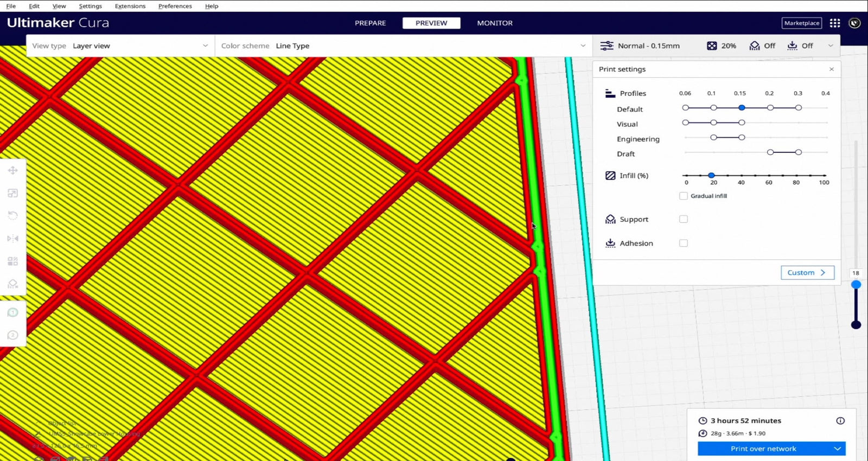
Task: Select the Scale tool in left toolbar
Action: pos(13,193)
